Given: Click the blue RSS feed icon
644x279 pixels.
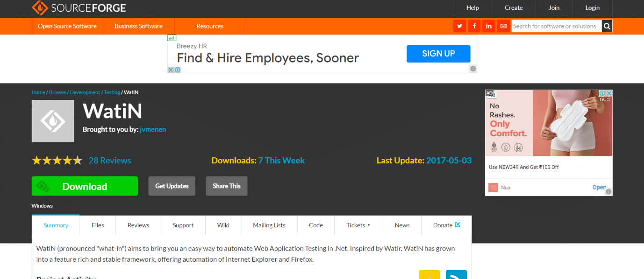Looking at the screenshot, I should [x=456, y=275].
